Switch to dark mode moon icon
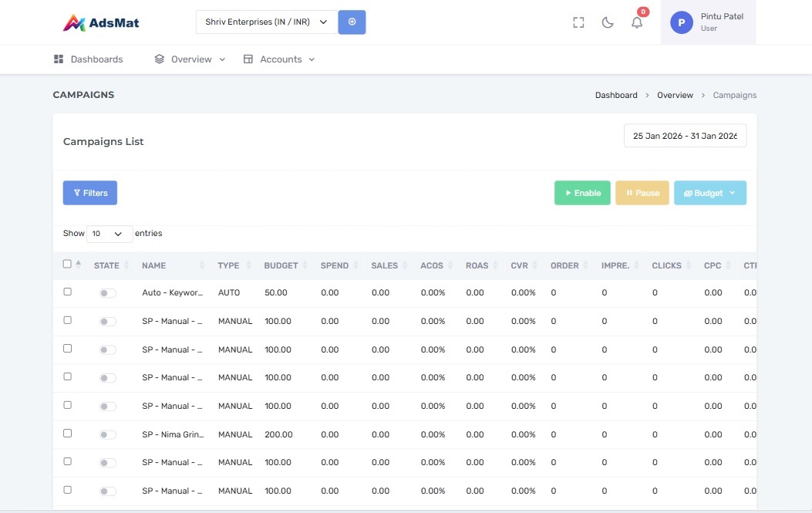The width and height of the screenshot is (812, 513). (608, 23)
